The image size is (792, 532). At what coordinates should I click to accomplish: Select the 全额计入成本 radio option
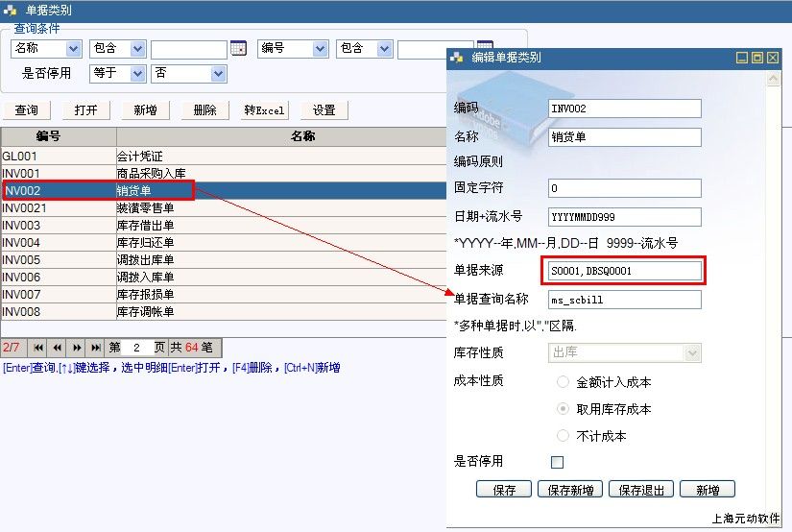point(564,382)
